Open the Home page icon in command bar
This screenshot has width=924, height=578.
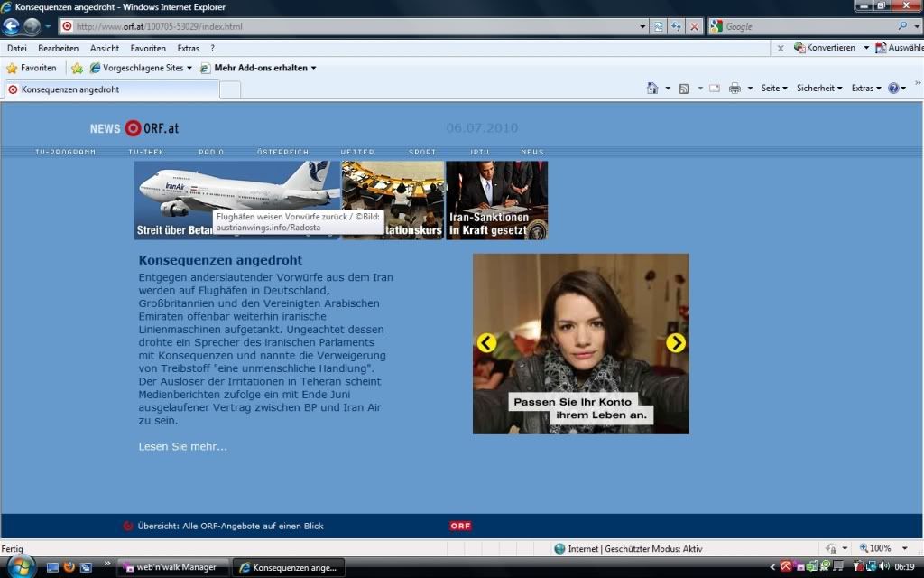(652, 89)
